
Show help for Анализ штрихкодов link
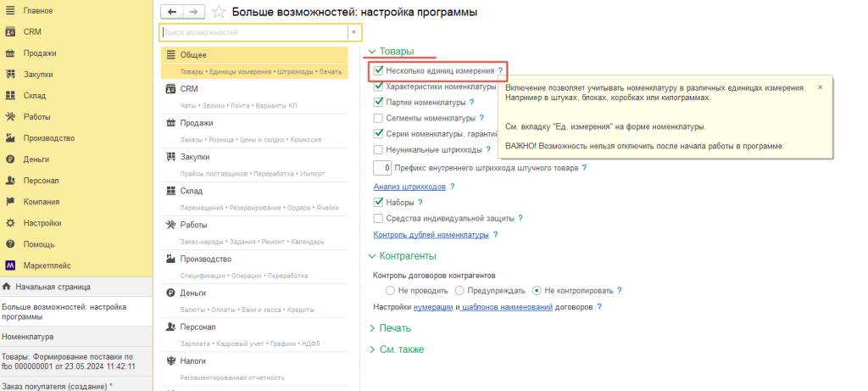coord(452,187)
